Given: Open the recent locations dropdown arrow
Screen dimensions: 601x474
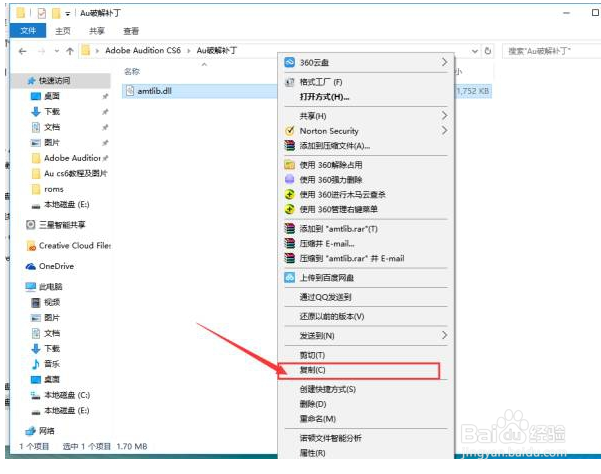Looking at the screenshot, I should point(57,51).
